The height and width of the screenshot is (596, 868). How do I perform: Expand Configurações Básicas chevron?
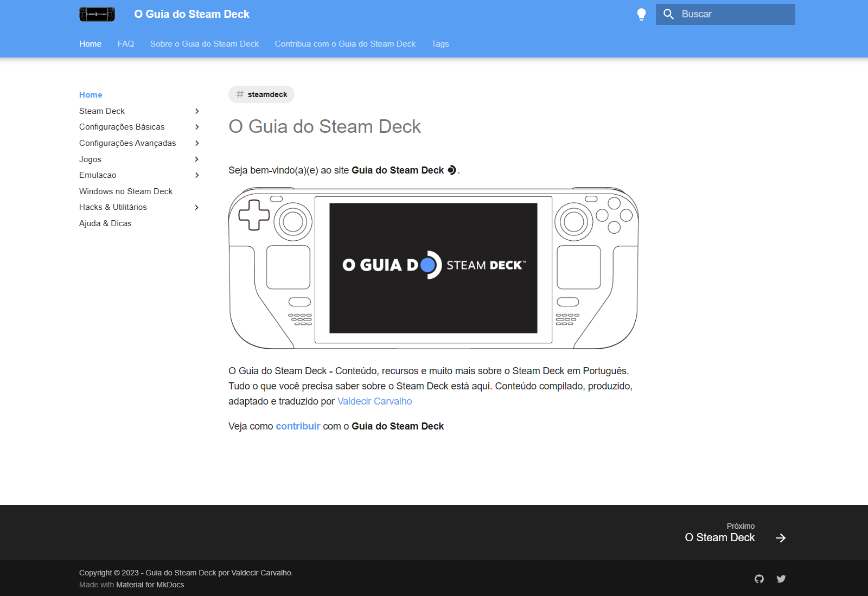[197, 127]
